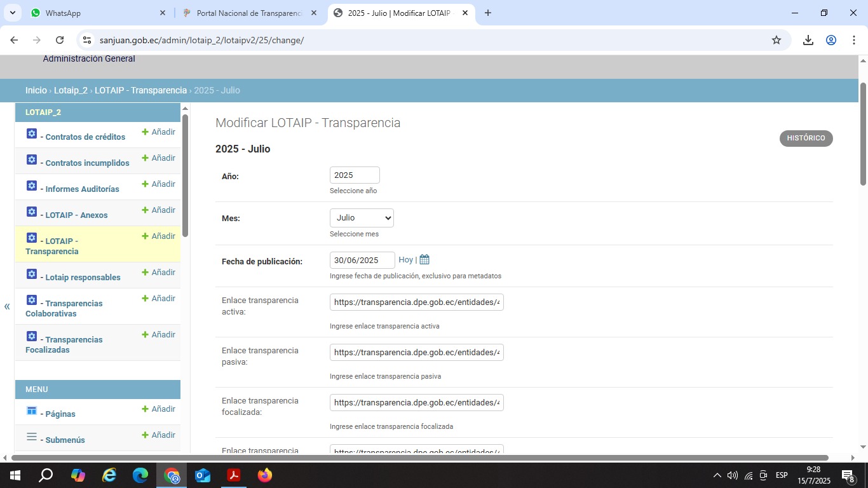This screenshot has height=488, width=868.
Task: Click the Páginas module icon
Action: [32, 411]
